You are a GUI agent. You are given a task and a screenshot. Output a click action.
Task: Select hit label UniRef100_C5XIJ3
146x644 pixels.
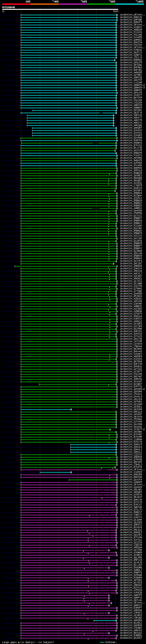(131, 58)
